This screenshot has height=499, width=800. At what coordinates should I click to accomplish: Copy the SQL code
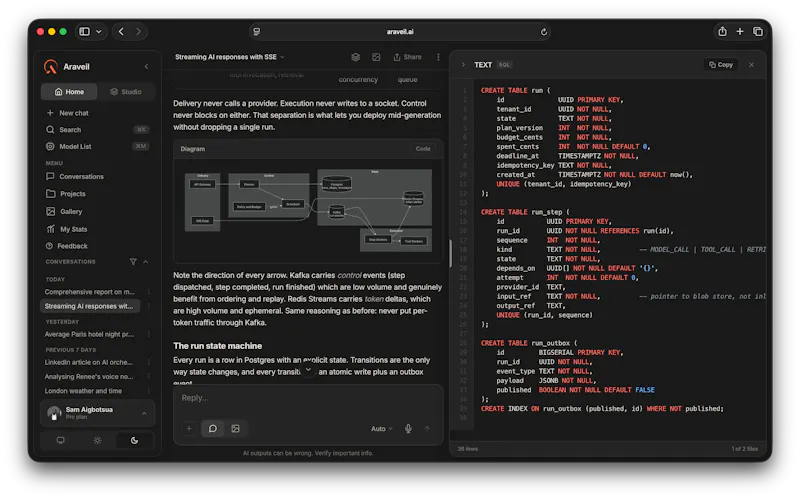coord(721,65)
